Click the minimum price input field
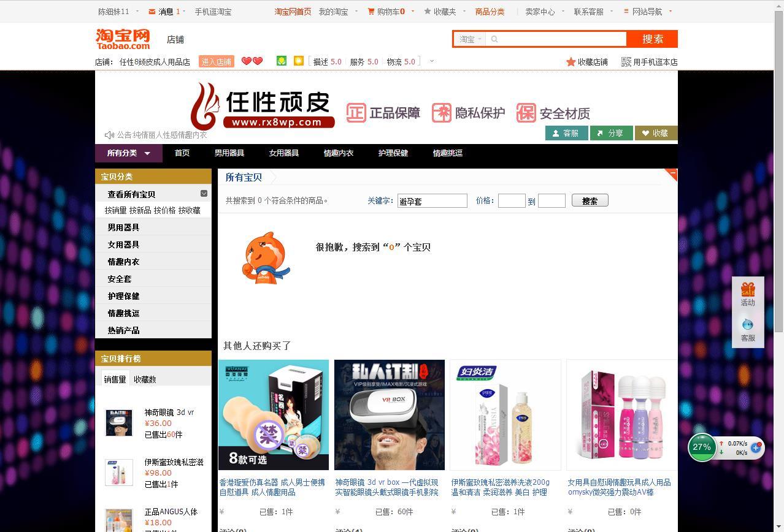The height and width of the screenshot is (532, 784). point(512,200)
